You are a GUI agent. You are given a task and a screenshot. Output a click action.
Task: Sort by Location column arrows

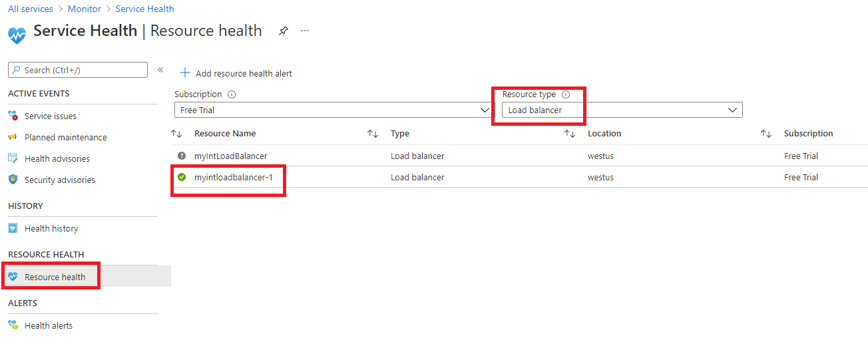pos(570,134)
